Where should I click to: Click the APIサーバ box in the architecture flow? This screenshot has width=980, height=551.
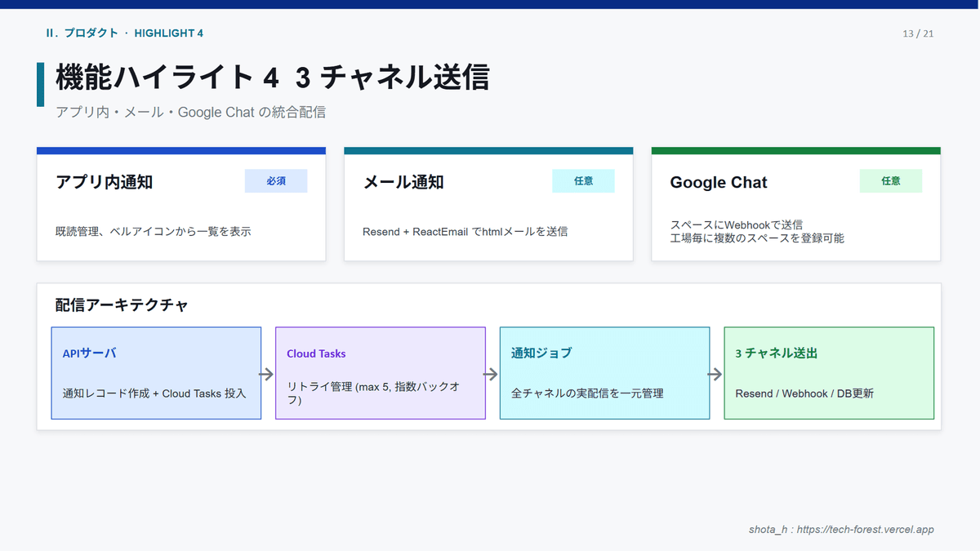coord(156,373)
